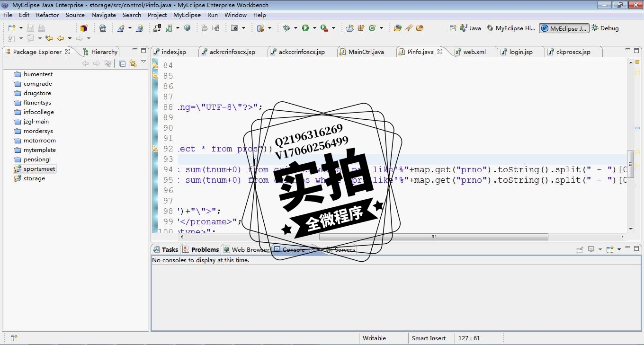Select the motorroom project

pyautogui.click(x=40, y=141)
